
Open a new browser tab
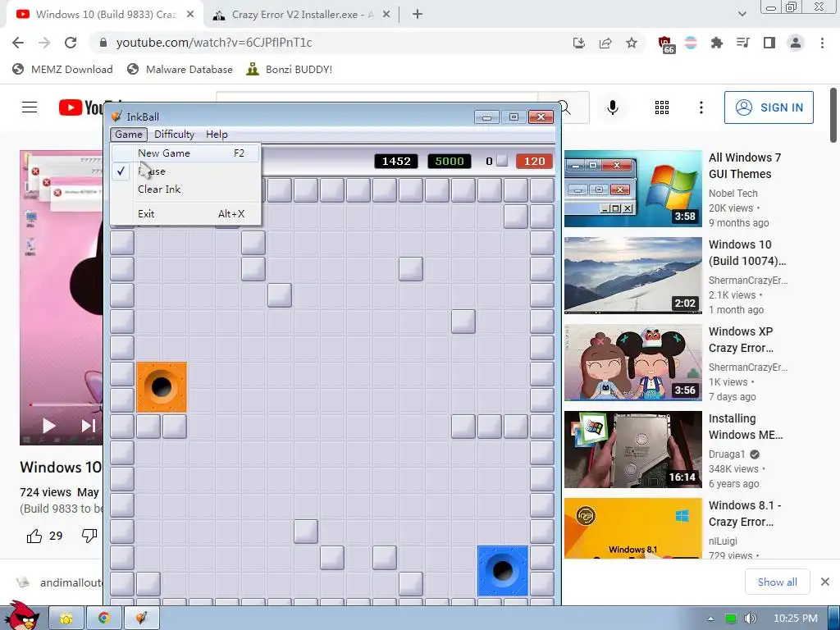(418, 15)
